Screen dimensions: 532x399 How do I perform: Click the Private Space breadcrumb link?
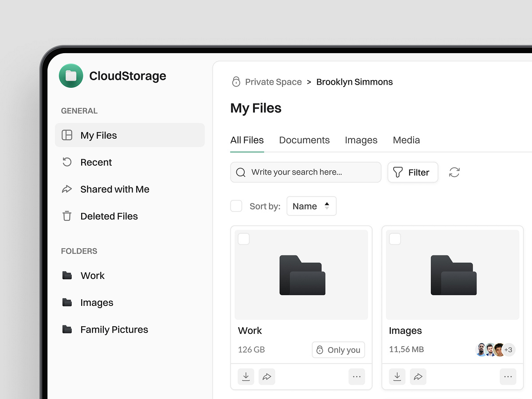pyautogui.click(x=273, y=82)
